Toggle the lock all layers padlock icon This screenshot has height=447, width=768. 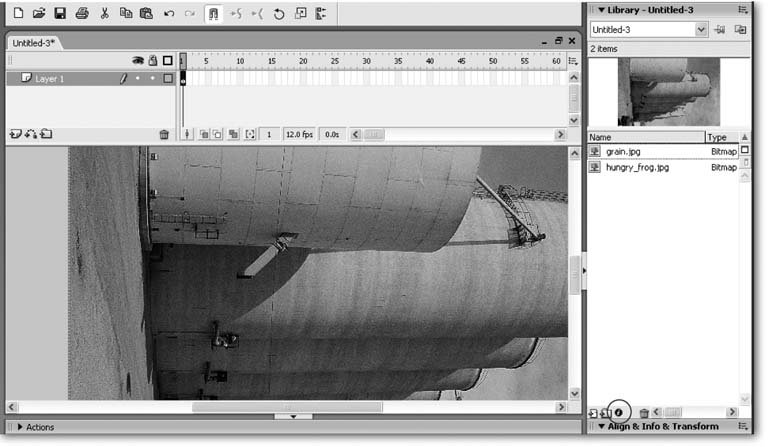click(152, 60)
